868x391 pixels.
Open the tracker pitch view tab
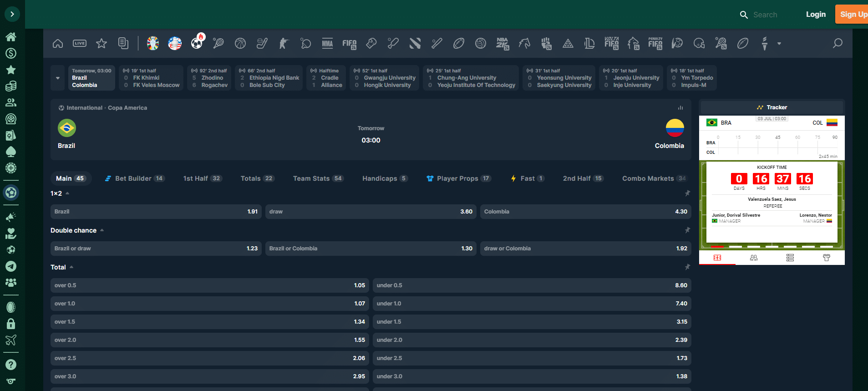point(717,258)
